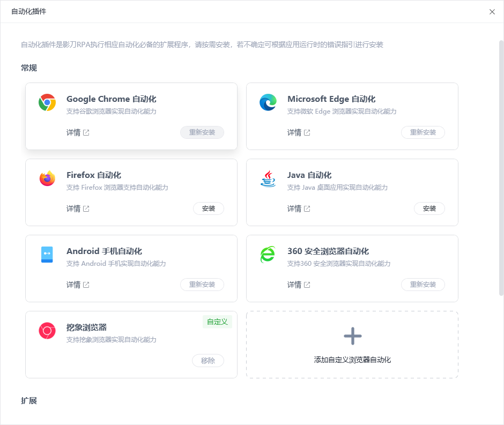Viewport: 504px width, 425px height.
Task: Click the Java 自动化 title
Action: click(x=309, y=175)
